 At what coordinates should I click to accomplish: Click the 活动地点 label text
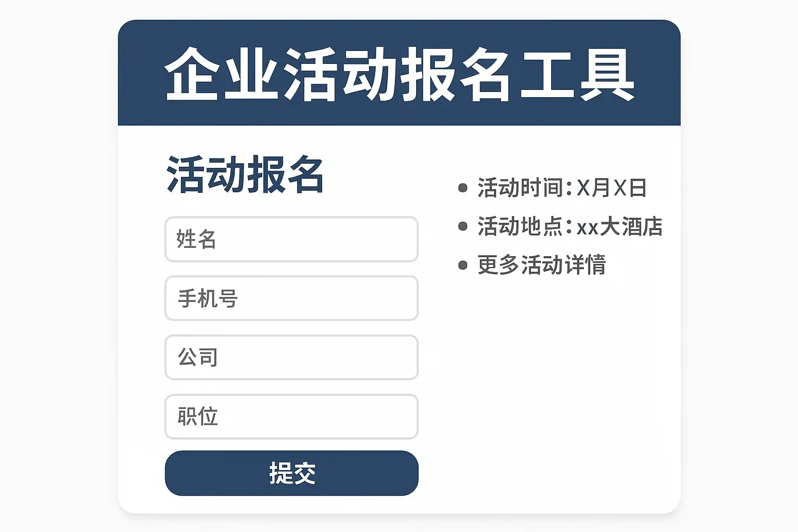[x=521, y=227]
